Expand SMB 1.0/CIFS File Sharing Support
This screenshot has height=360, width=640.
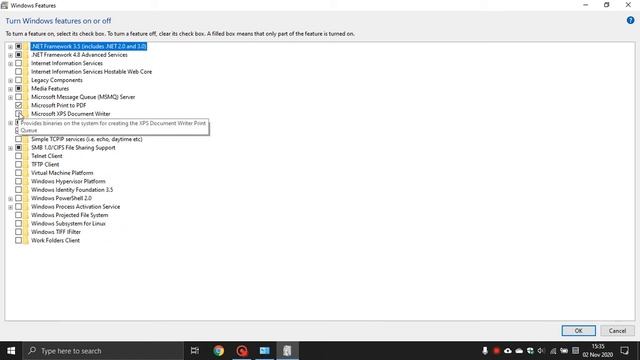11,148
